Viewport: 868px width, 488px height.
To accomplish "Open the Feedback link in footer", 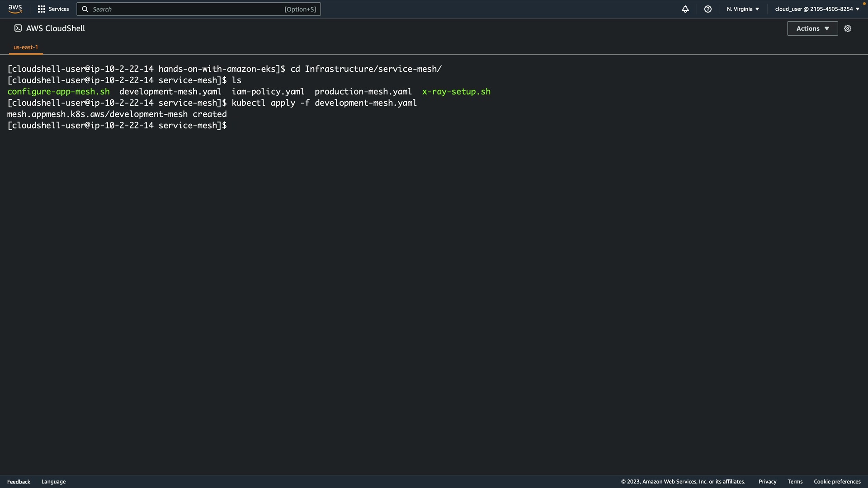I will pos(19,482).
